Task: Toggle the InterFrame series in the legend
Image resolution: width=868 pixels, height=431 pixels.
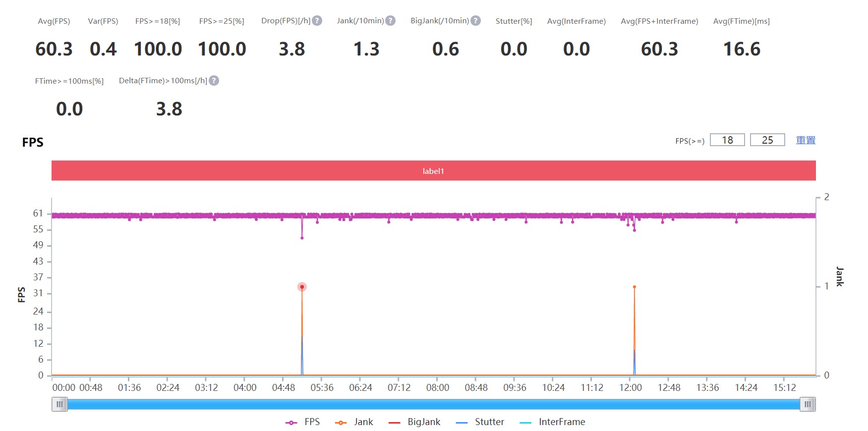Action: tap(552, 422)
